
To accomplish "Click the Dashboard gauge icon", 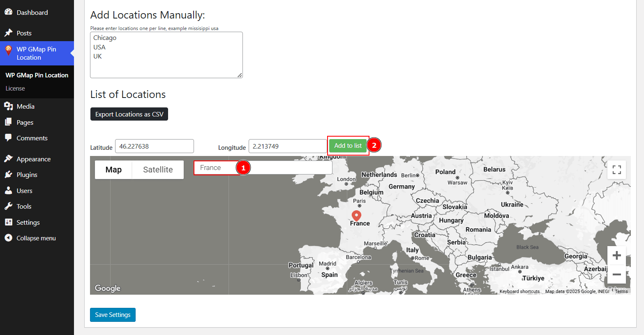I will pos(8,12).
